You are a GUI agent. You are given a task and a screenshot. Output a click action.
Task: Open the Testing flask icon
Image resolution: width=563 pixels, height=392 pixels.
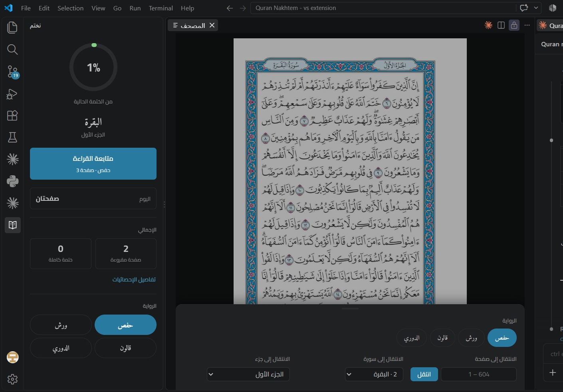tap(12, 138)
